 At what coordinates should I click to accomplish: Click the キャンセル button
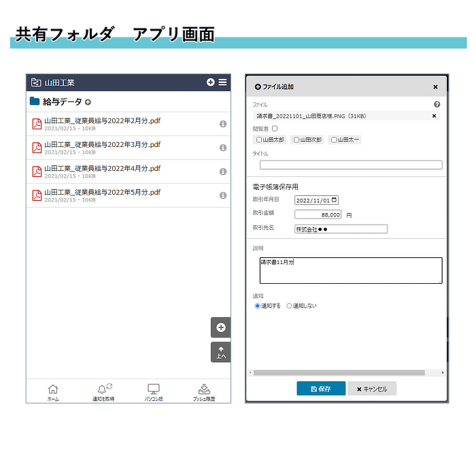point(372,389)
